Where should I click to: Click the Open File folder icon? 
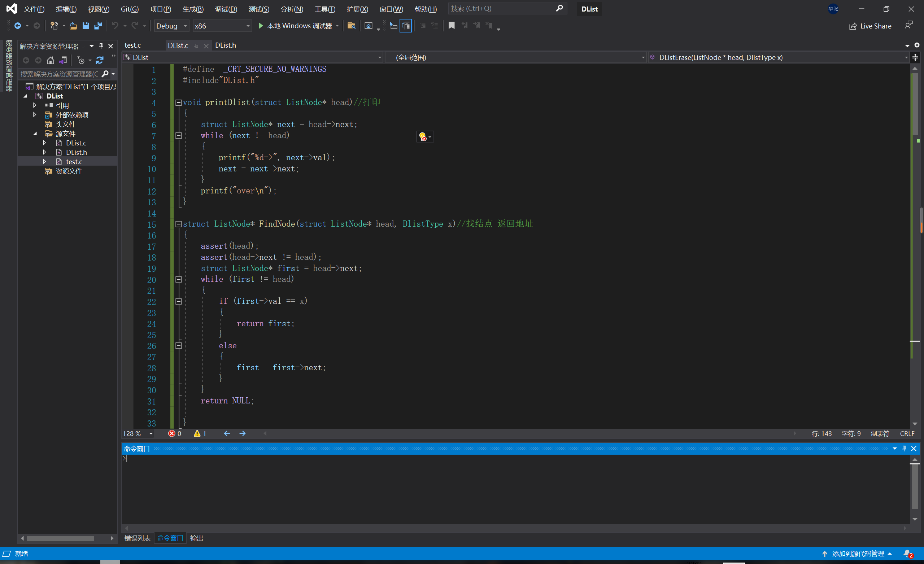coord(73,26)
